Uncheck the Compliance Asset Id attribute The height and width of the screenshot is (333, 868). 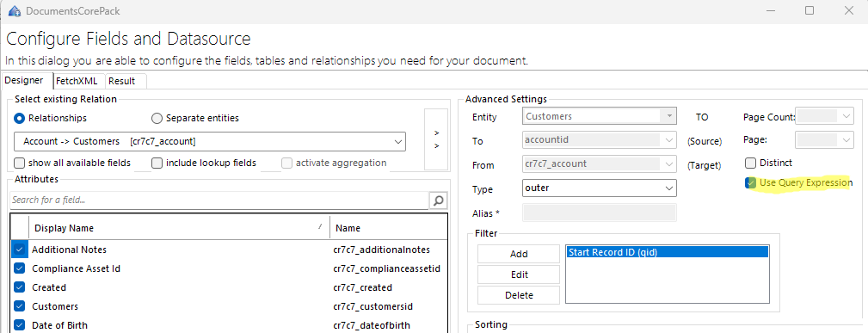click(20, 268)
